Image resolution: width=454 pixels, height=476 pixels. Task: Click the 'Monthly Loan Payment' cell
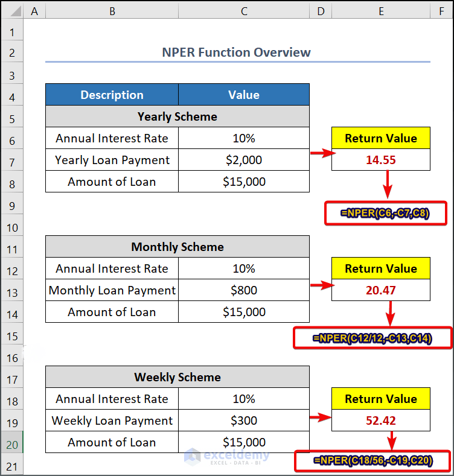112,290
